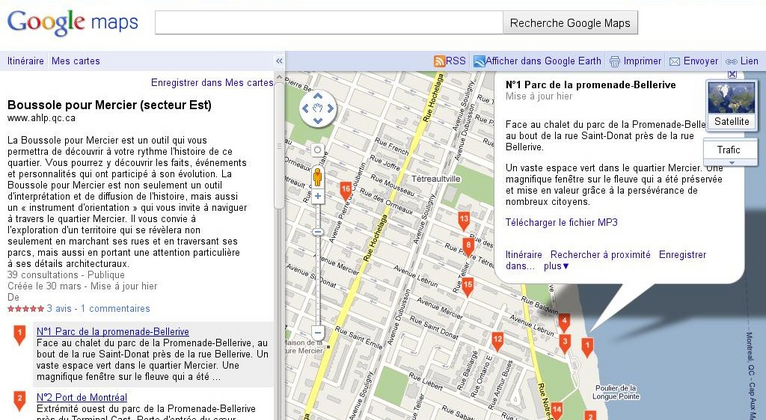Click the hand icon in pan control
Screen dimensions: 766x420
318,108
